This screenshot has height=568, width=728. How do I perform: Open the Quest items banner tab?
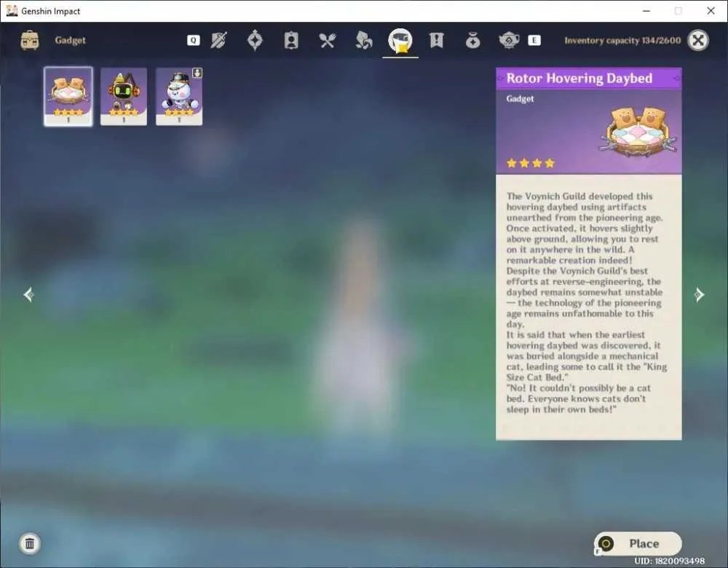(436, 40)
